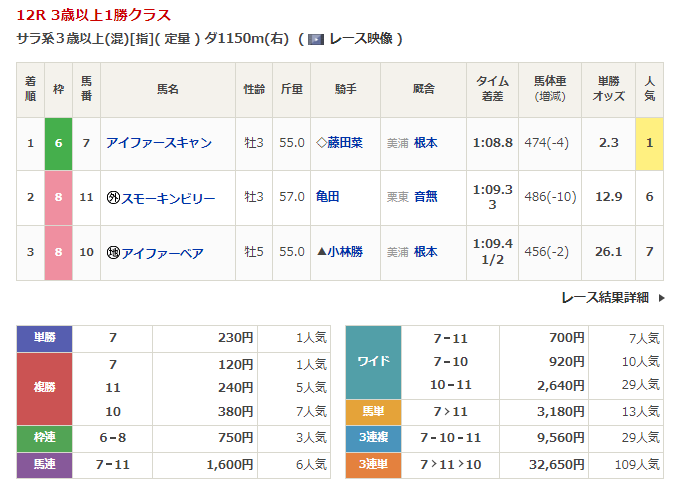Open trainer 音無's profile

pyautogui.click(x=425, y=198)
